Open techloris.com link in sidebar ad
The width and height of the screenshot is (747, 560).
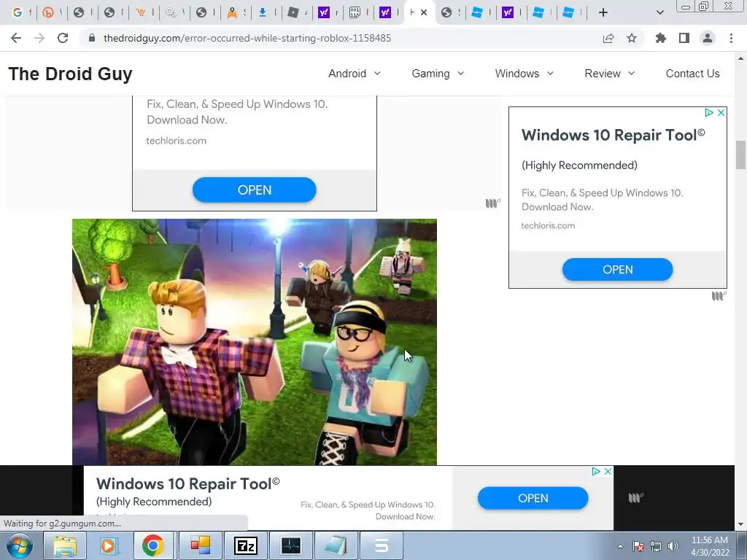(548, 226)
